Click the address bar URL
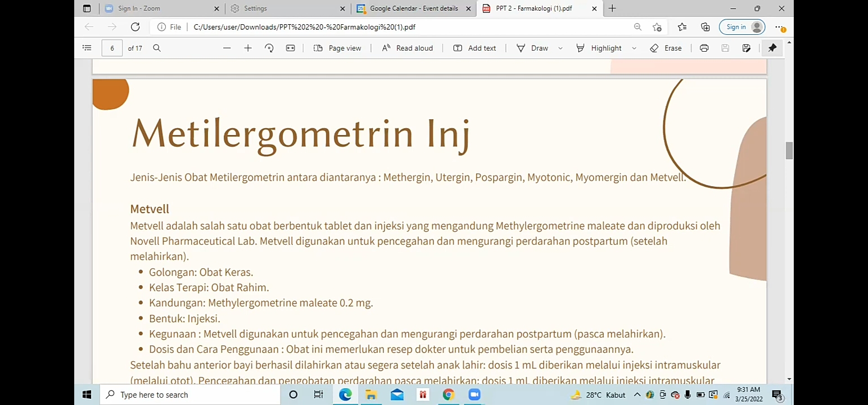868x405 pixels. 304,27
